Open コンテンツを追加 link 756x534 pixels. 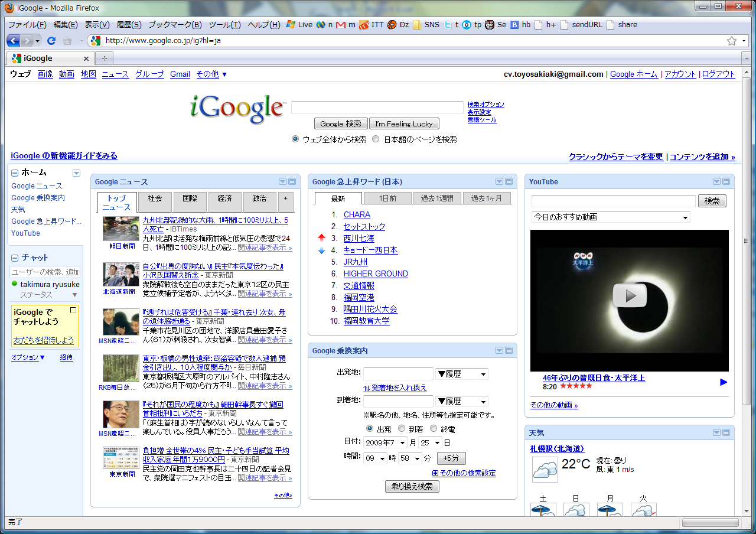click(x=702, y=157)
